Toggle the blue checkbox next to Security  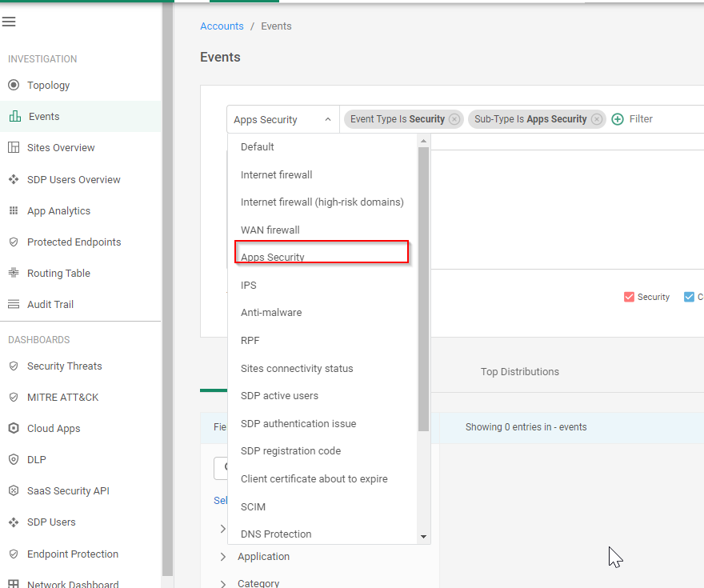click(689, 297)
